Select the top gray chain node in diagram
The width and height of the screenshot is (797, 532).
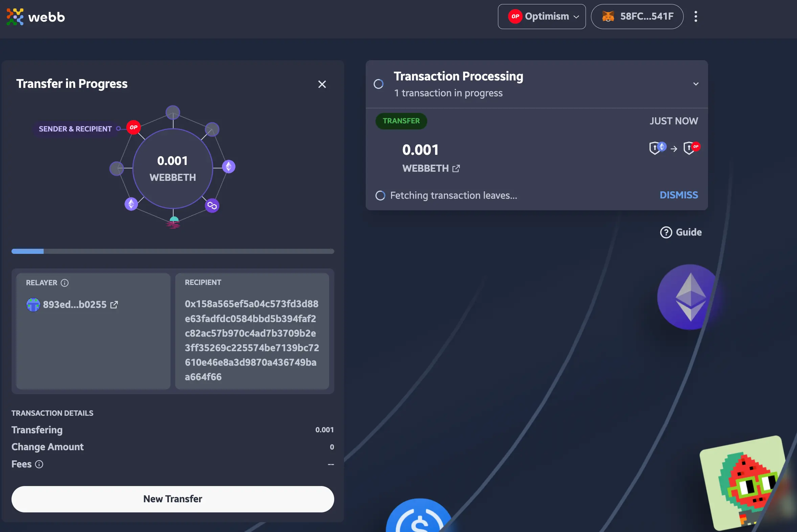click(173, 112)
